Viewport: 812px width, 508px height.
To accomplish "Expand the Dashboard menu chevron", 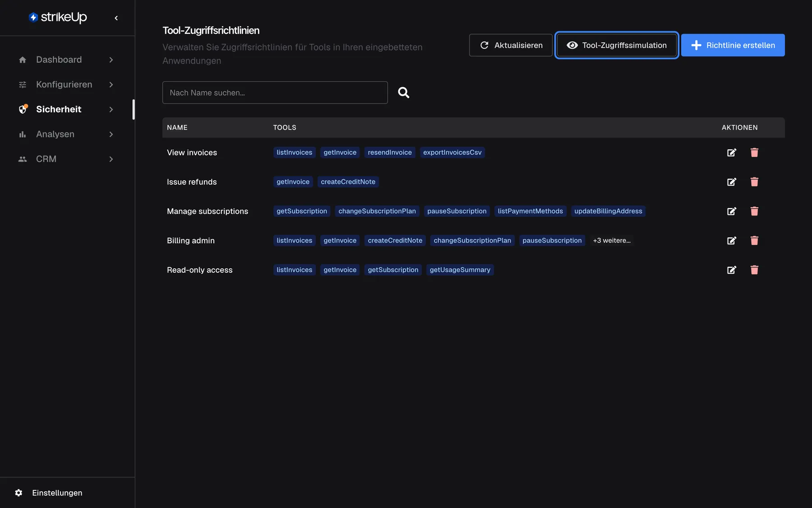I will (111, 60).
